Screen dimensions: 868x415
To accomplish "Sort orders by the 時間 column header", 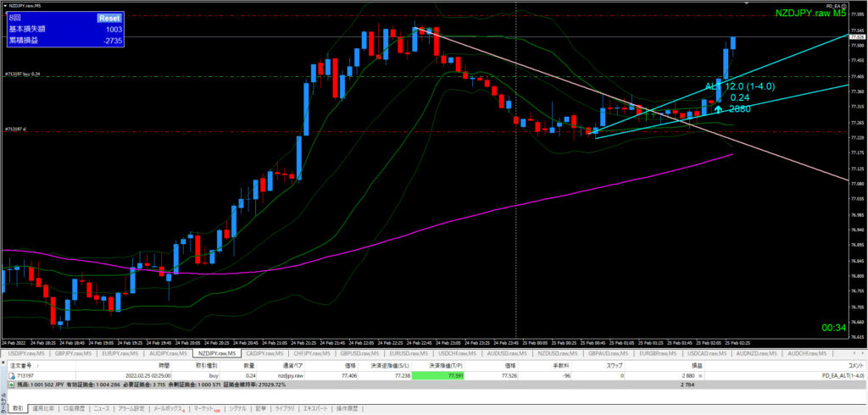I will point(165,366).
